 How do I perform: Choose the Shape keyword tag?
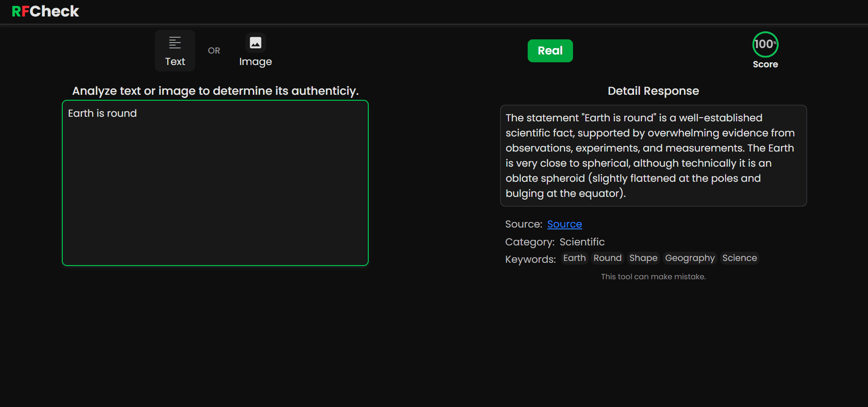tap(643, 258)
